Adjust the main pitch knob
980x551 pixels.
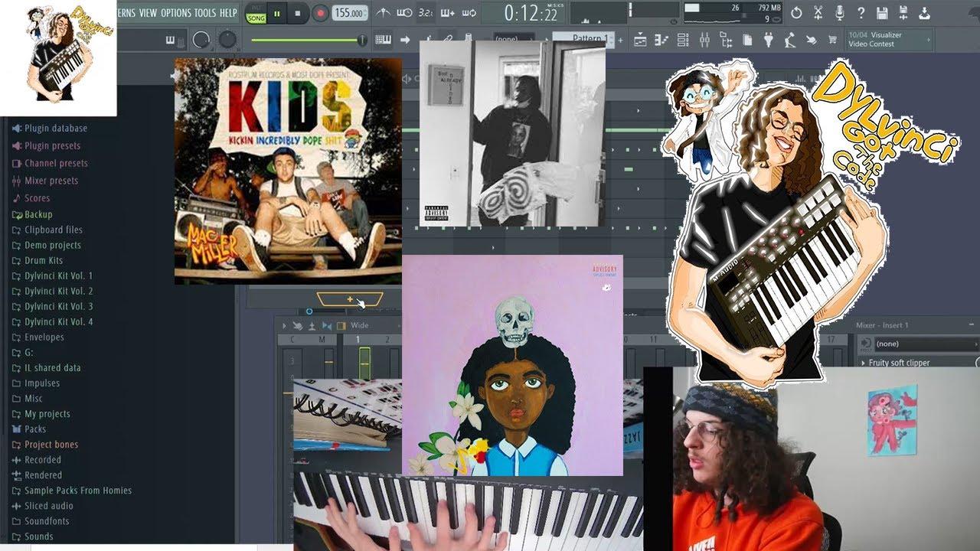(x=227, y=39)
